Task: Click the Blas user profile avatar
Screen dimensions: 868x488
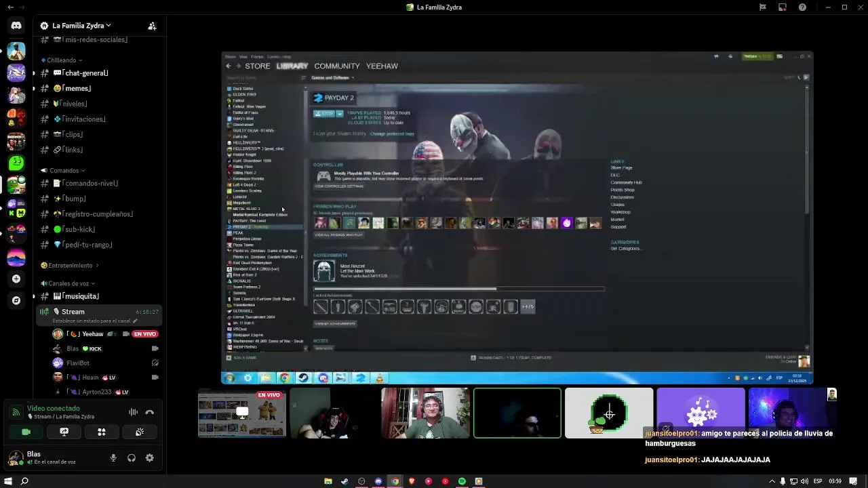Action: point(15,458)
